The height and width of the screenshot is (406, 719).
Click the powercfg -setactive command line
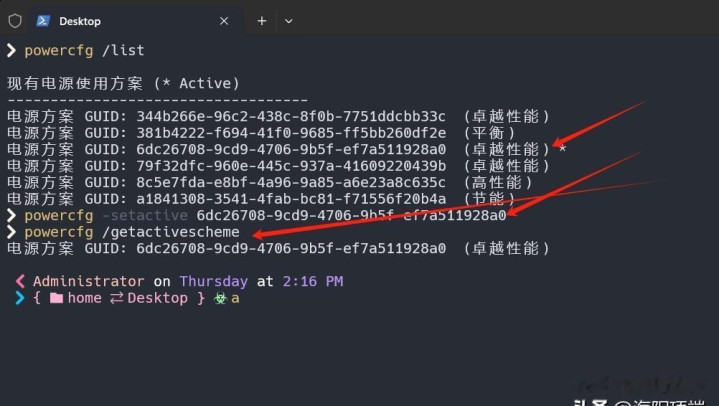click(x=265, y=215)
